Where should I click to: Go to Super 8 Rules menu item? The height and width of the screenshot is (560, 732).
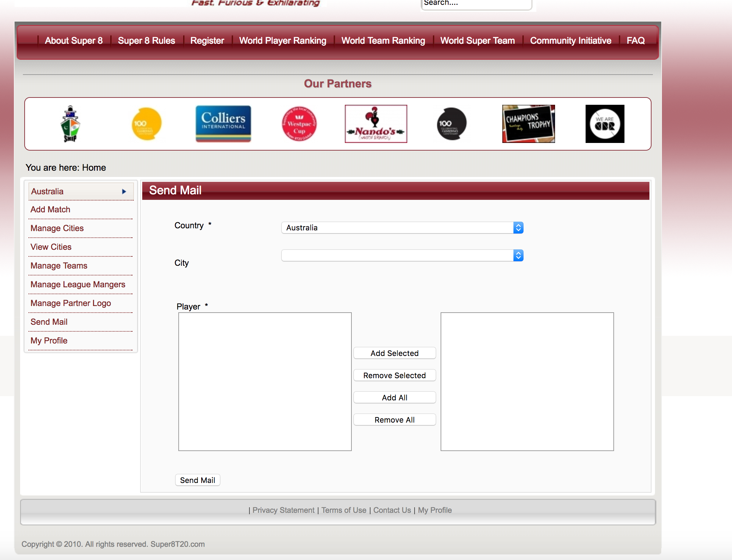(x=146, y=41)
